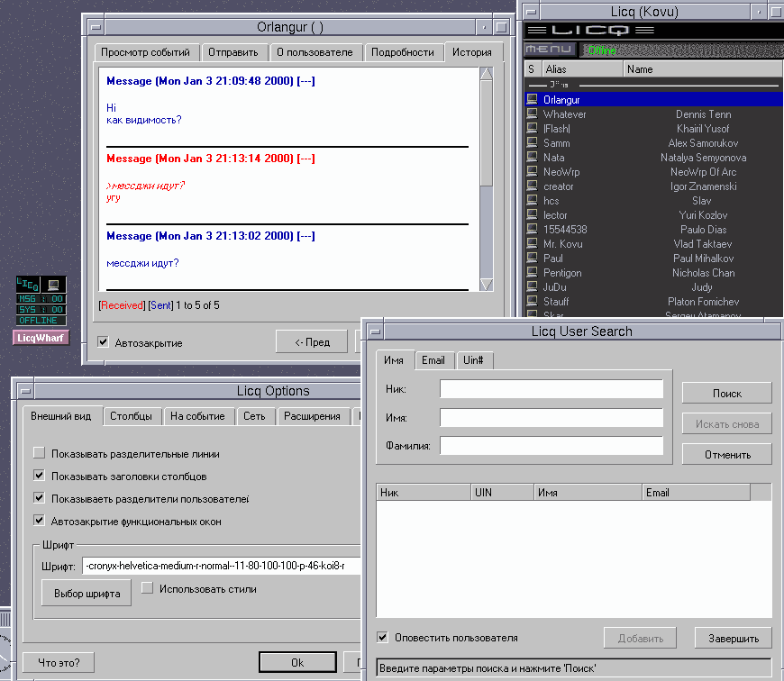Click Поиск button in User Search
Image resolution: width=784 pixels, height=681 pixels.
(727, 394)
